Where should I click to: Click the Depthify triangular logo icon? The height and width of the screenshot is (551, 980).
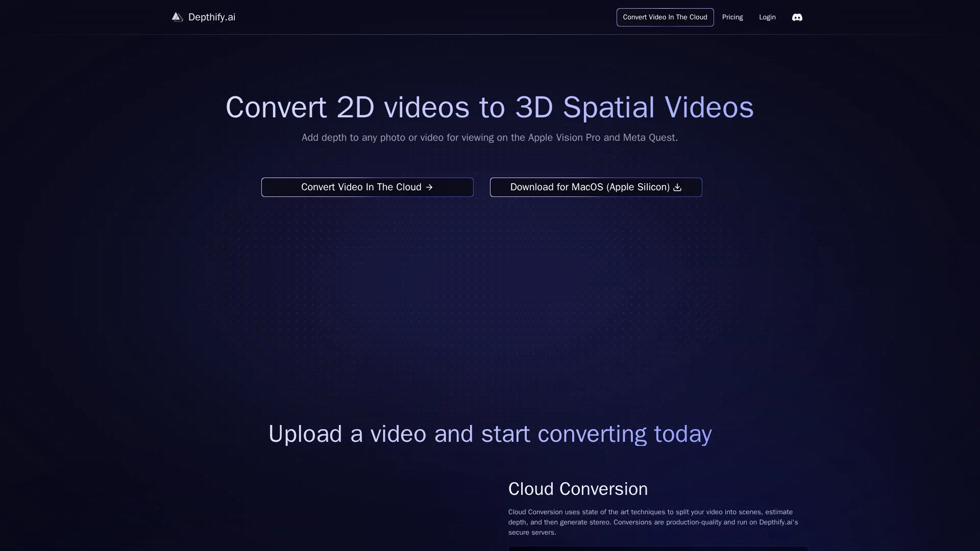click(x=177, y=17)
